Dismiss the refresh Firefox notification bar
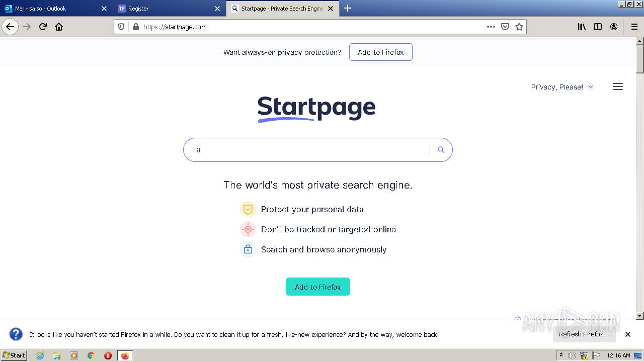Viewport: 644px width, 362px height. [x=628, y=334]
